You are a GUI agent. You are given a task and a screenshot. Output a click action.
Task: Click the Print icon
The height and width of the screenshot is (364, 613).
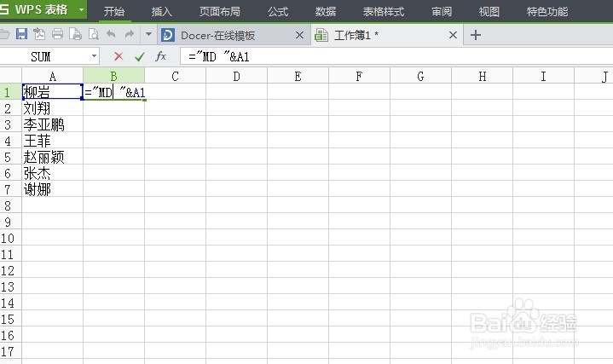pyautogui.click(x=57, y=34)
